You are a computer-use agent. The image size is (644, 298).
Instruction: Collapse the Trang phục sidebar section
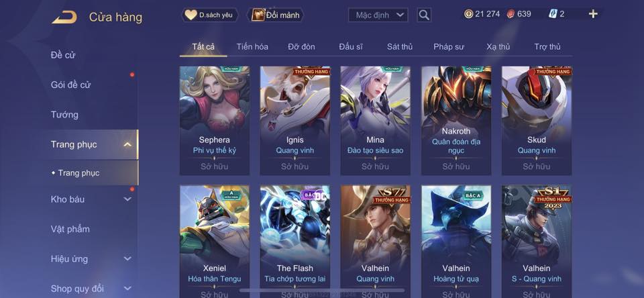(x=127, y=144)
